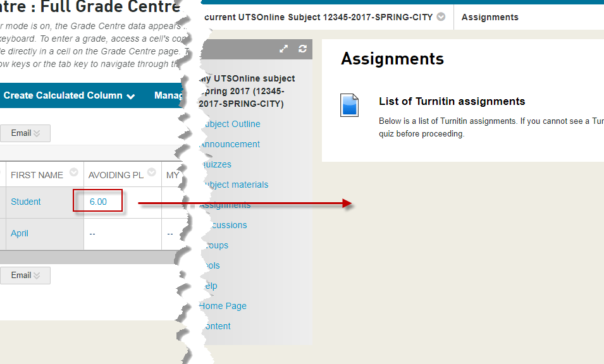Click the expand menu fullscreen icon
The height and width of the screenshot is (364, 604).
pos(284,49)
